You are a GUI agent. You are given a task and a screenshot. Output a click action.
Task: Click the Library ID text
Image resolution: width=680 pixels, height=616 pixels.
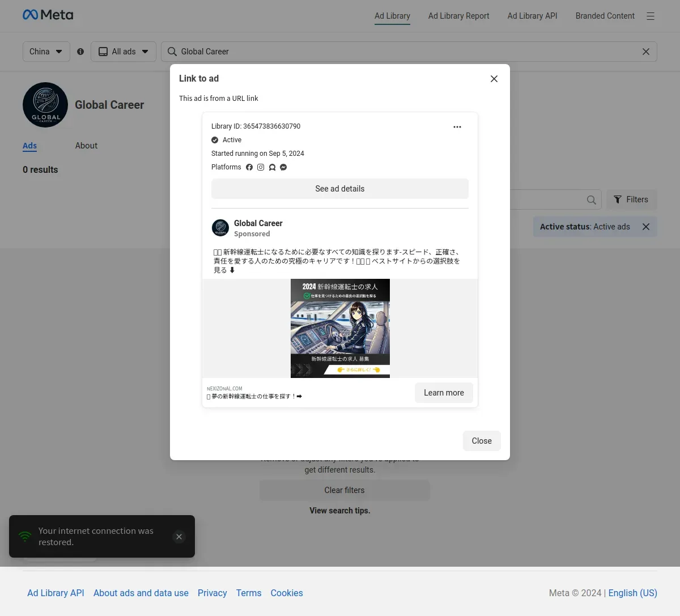[256, 126]
